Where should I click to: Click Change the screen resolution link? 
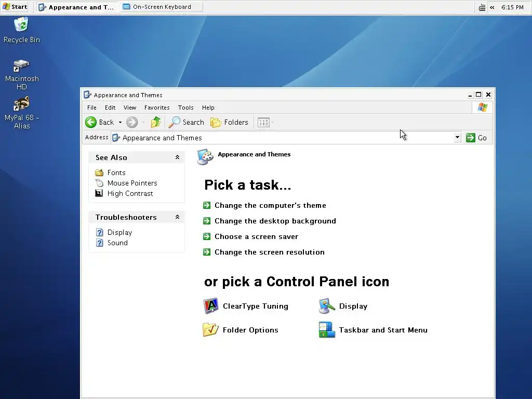coord(270,252)
